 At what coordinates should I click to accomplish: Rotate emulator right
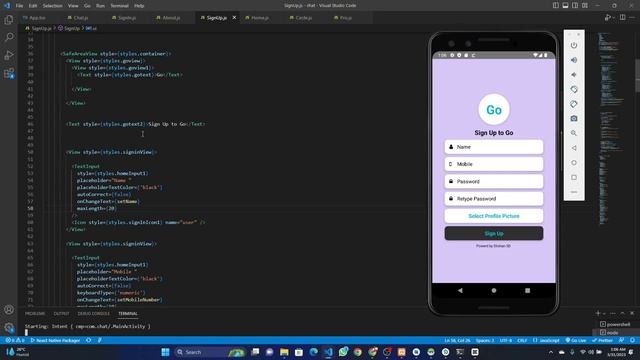coord(574,104)
